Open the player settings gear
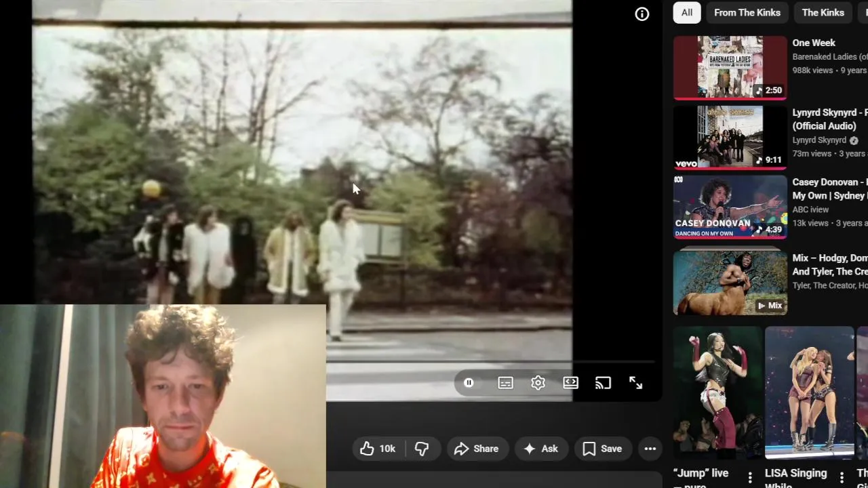 click(x=538, y=383)
